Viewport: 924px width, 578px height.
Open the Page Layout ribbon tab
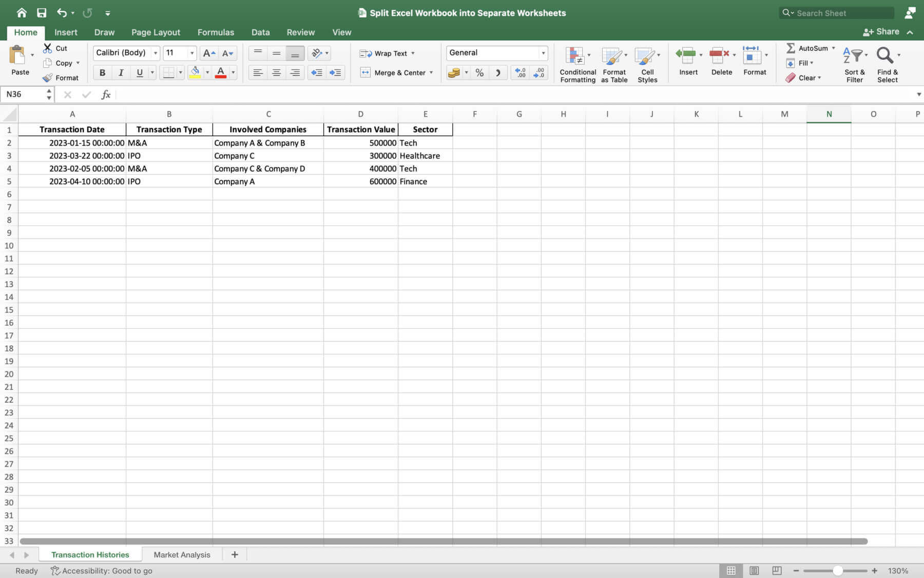point(156,32)
